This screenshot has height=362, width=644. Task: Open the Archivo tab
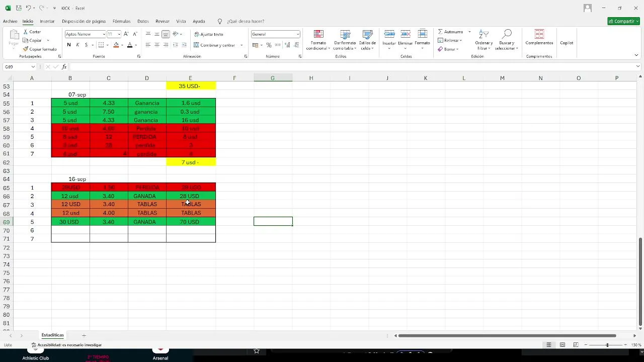click(10, 21)
